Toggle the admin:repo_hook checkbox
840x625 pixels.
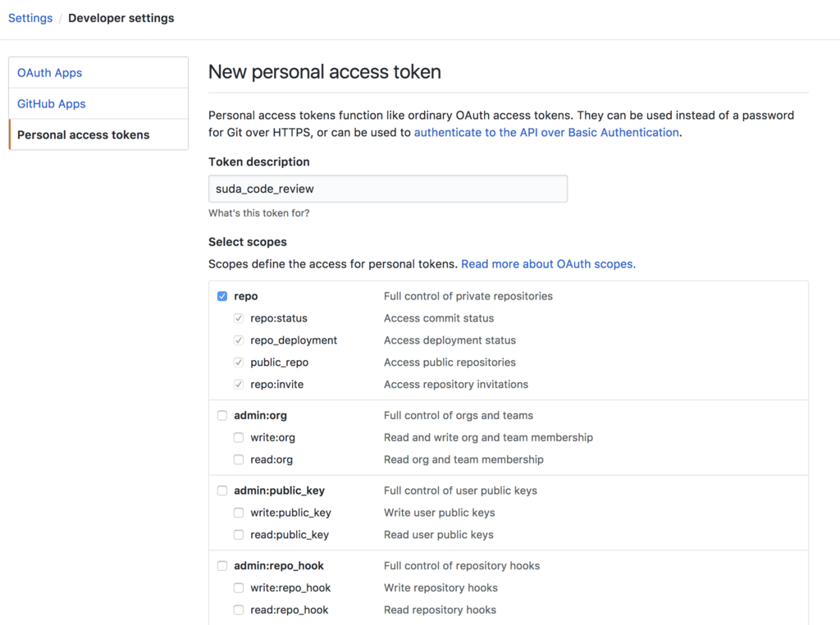point(222,566)
